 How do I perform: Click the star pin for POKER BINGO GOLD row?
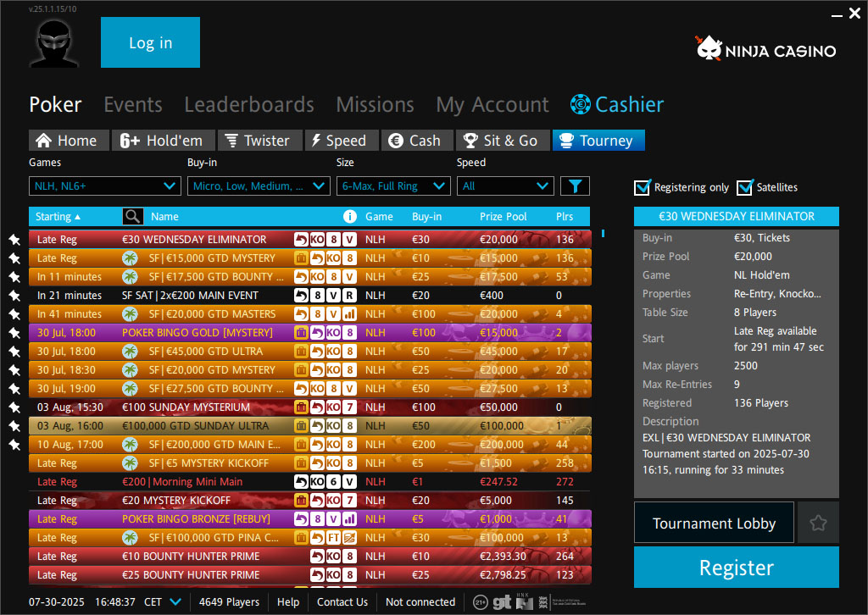14,332
